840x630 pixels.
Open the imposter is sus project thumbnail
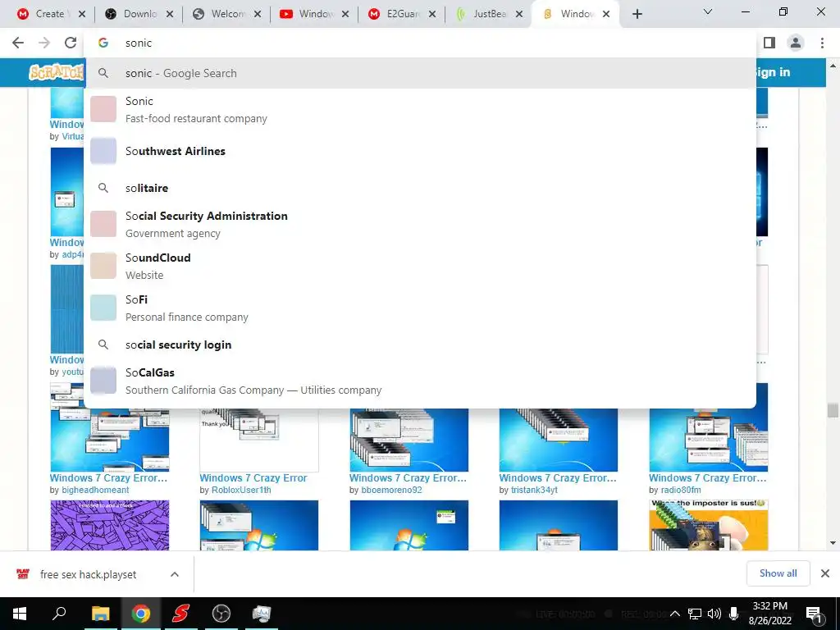click(708, 525)
